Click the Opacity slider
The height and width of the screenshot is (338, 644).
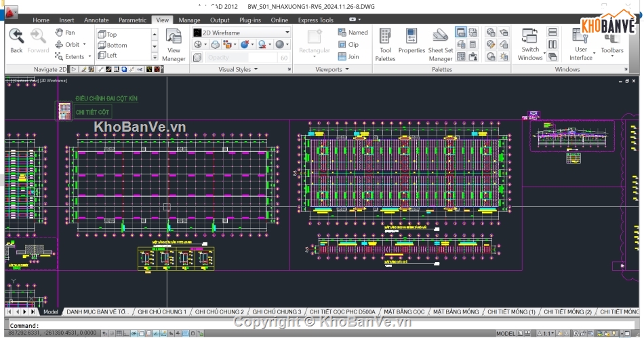(241, 58)
